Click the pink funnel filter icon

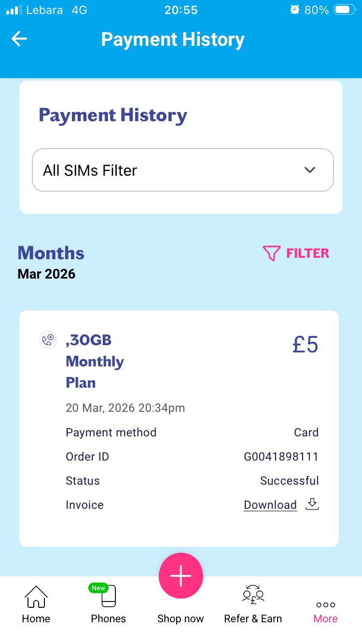click(271, 253)
